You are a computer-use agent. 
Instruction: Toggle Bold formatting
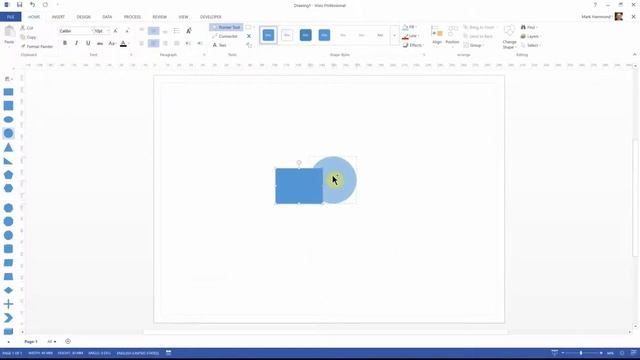pos(65,43)
